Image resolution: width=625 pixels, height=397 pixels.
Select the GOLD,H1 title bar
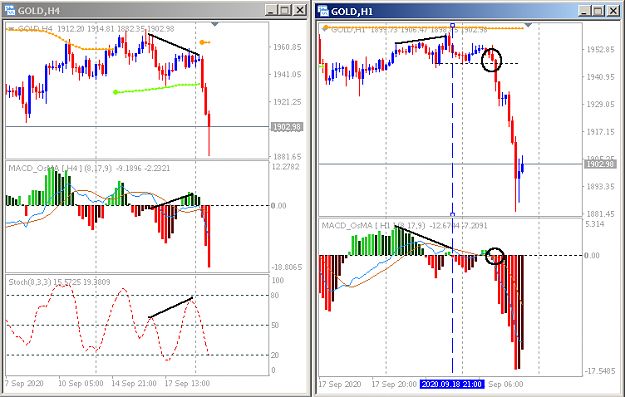[469, 11]
